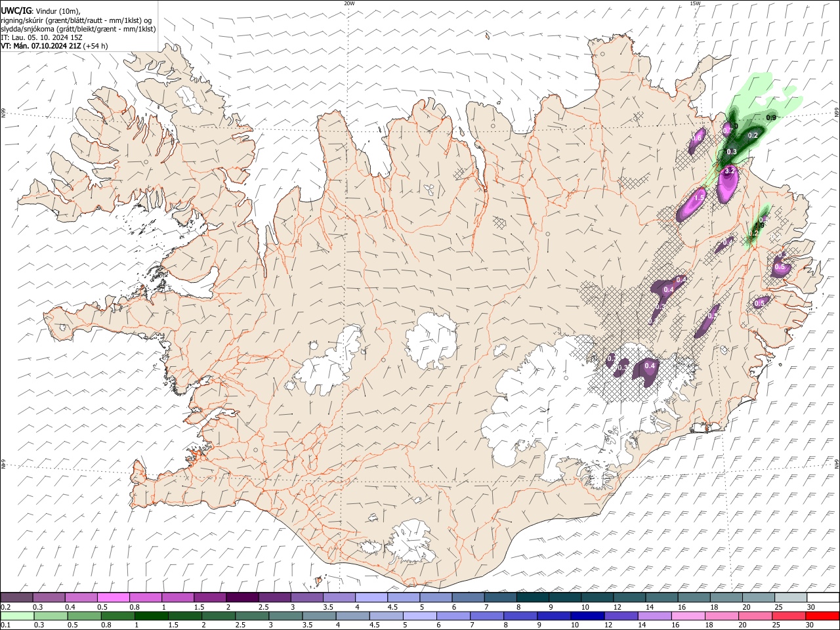Click the white 30 snow-scale swatch
The image size is (840, 630).
click(x=823, y=598)
